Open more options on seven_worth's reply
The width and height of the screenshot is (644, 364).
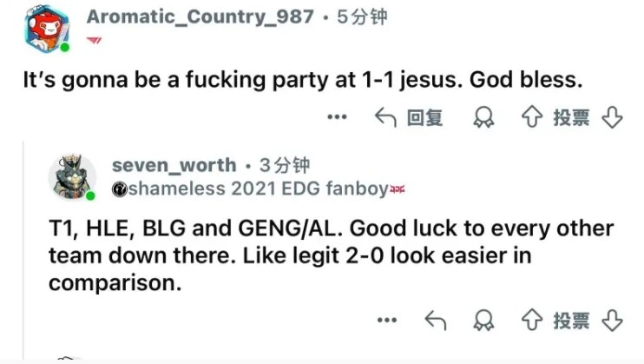387,321
